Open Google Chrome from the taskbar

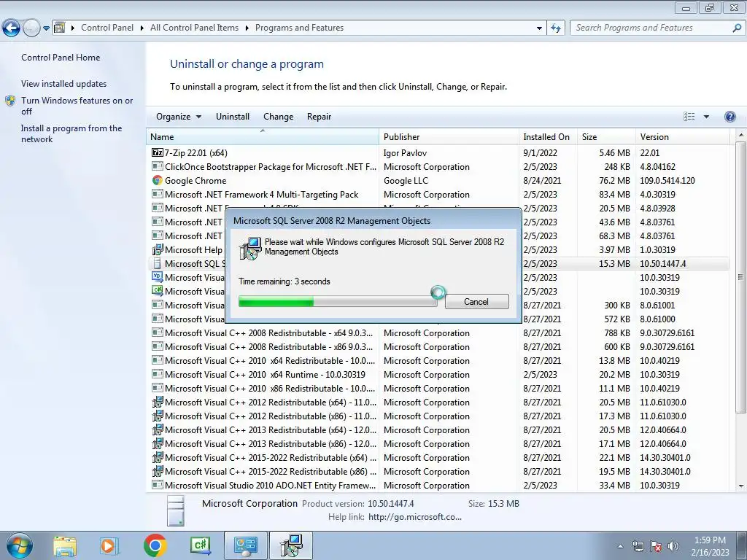155,545
